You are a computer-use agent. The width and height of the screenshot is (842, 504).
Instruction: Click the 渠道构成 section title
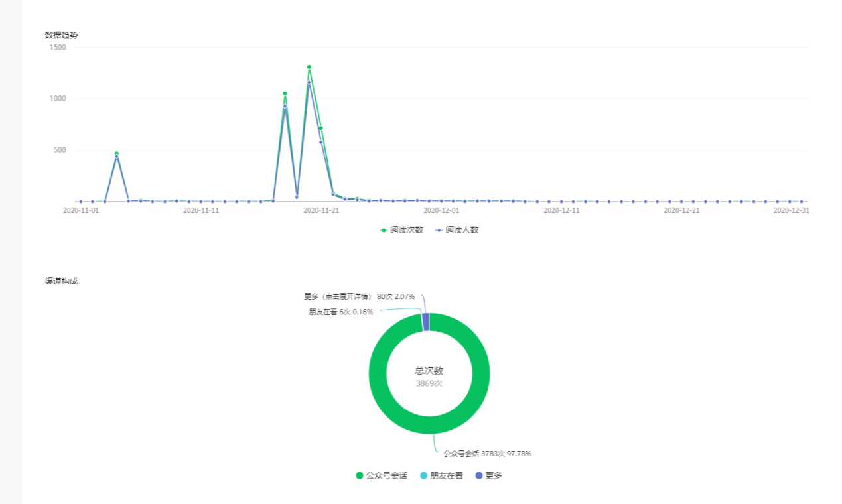click(x=61, y=281)
